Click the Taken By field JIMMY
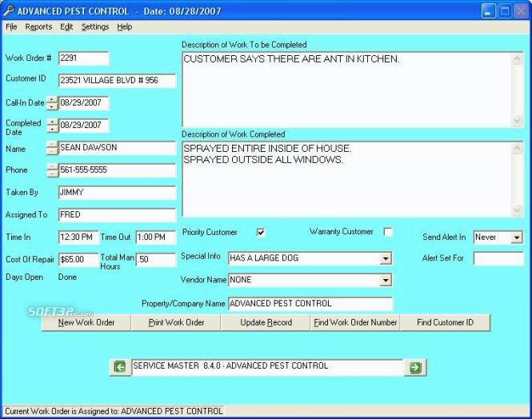The image size is (532, 419). pos(118,193)
